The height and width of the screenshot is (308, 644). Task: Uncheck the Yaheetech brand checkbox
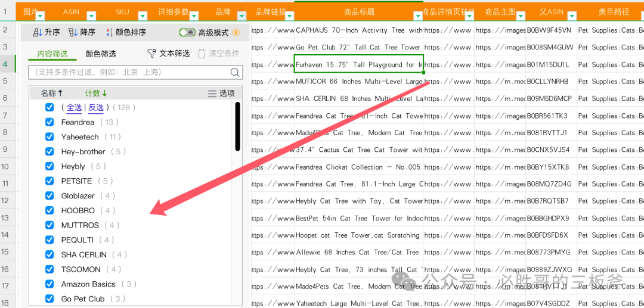(x=49, y=136)
